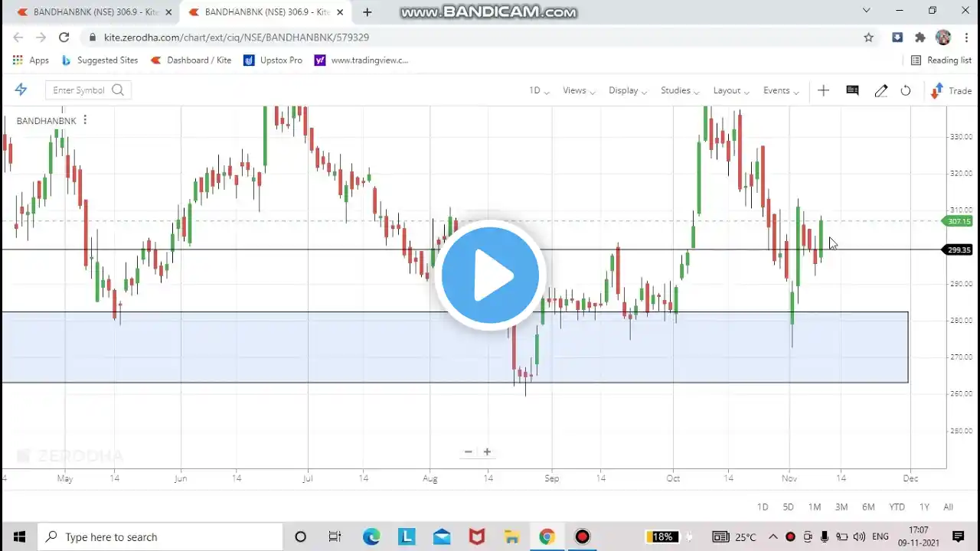The image size is (980, 551).
Task: Open the Reading list panel
Action: [x=941, y=60]
